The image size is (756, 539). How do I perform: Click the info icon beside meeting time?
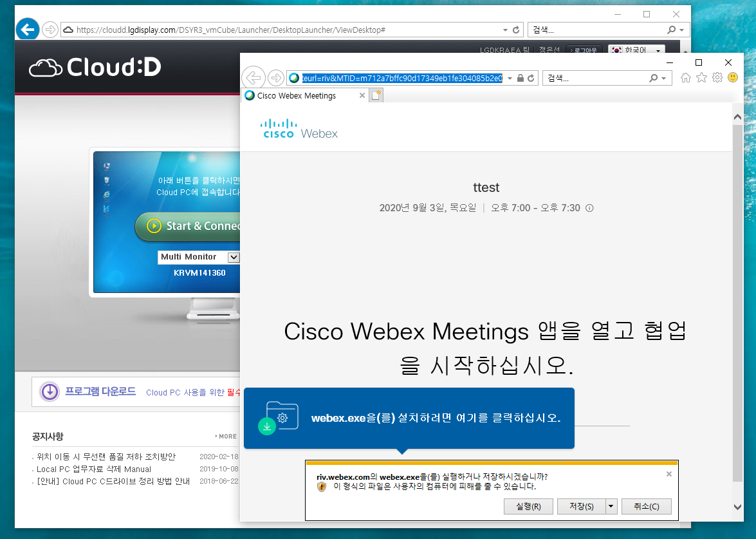pos(589,208)
